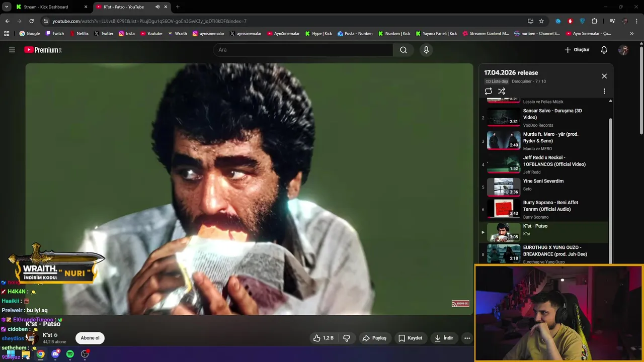Screen dimensions: 644x362
Task: Open the playlist three-dot options menu
Action: click(x=604, y=91)
